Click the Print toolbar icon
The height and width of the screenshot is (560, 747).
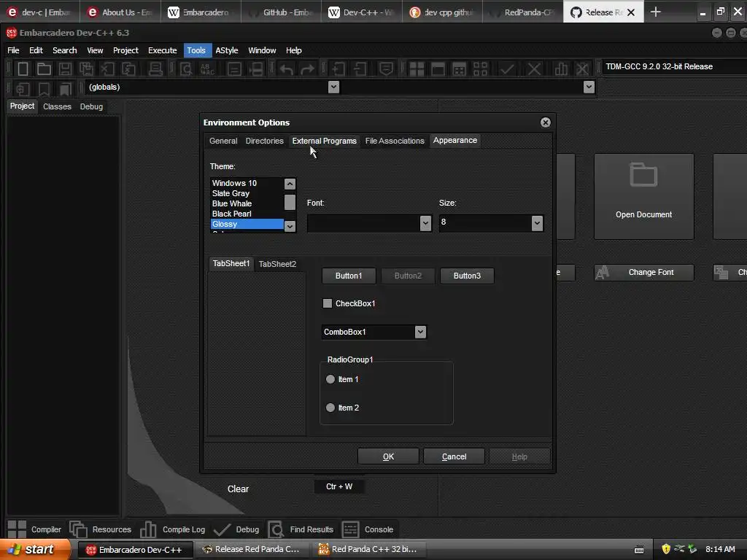point(155,69)
